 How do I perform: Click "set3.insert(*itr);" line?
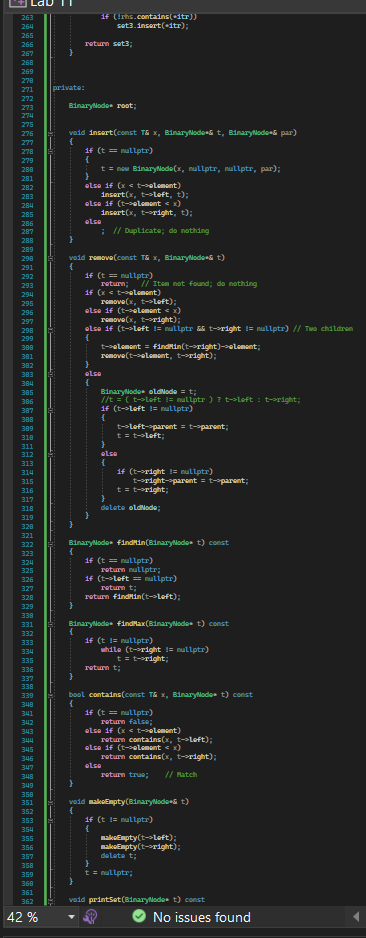click(152, 26)
